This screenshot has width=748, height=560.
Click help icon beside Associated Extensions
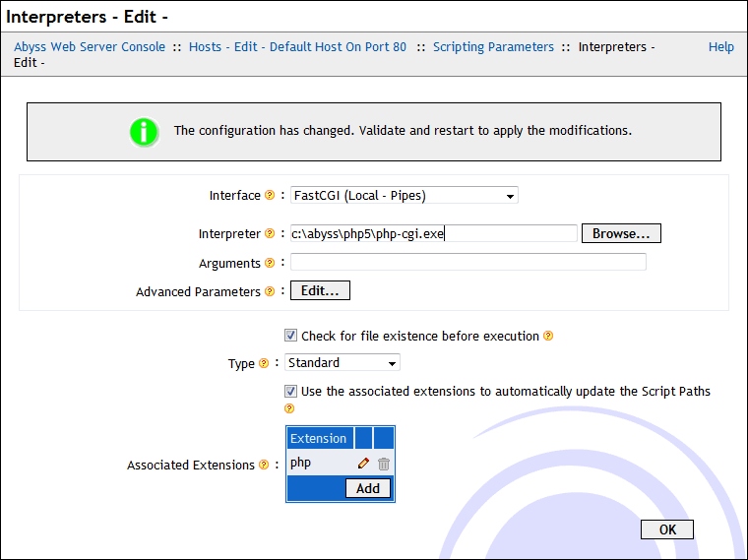[264, 466]
